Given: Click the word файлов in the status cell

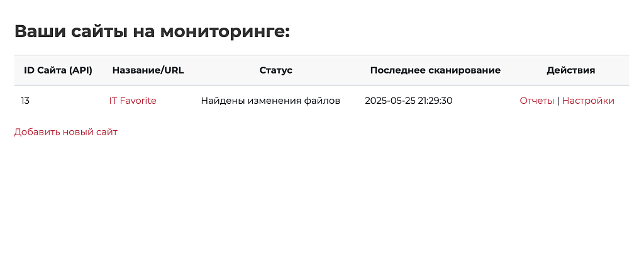Looking at the screenshot, I should tap(322, 101).
